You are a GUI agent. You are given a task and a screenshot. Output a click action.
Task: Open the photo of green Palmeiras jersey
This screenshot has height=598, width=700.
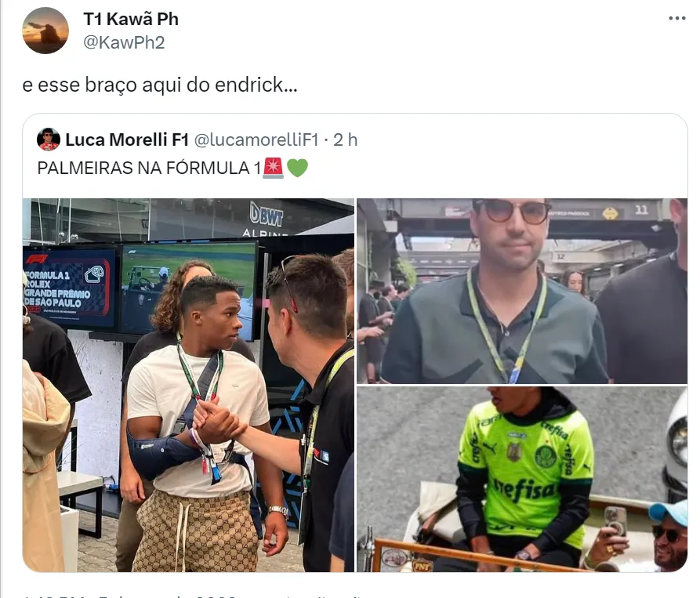(x=522, y=480)
